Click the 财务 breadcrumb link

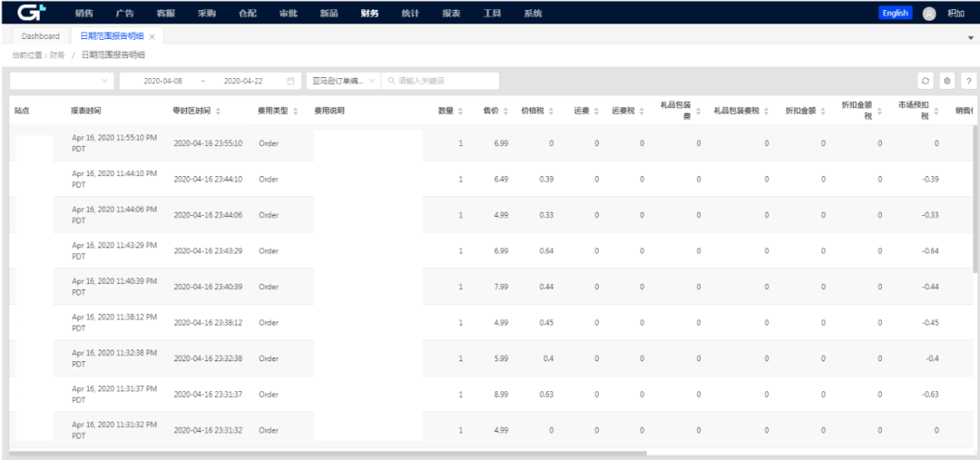click(x=57, y=55)
